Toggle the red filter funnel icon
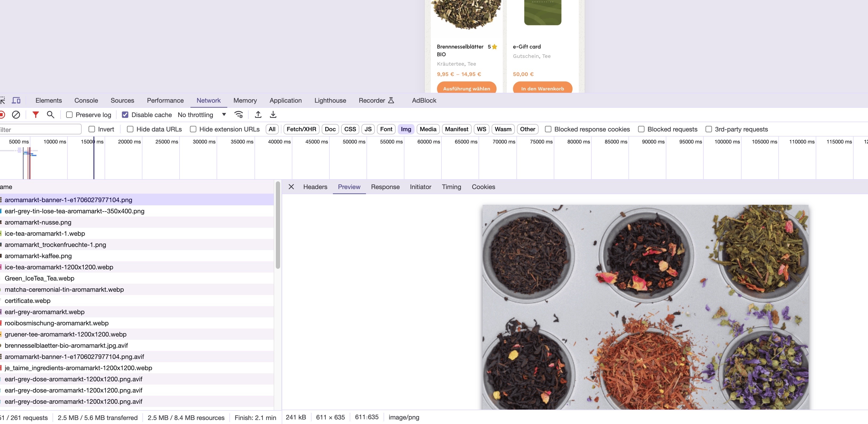Screen dimensions: 868x424 click(35, 115)
